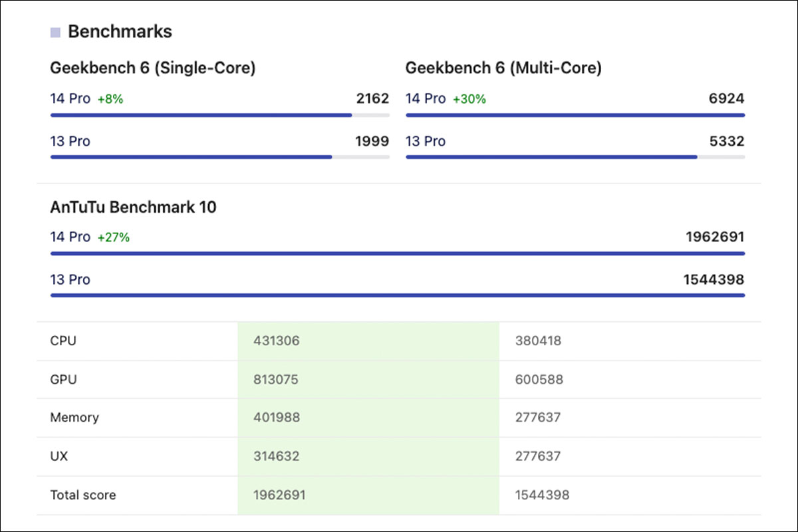Click the UX row value 277637

point(538,456)
